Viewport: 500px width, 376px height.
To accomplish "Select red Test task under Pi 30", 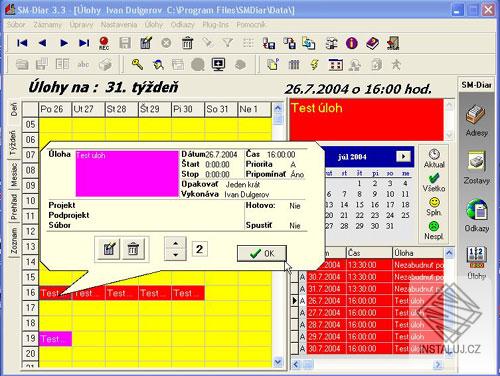I will (188, 293).
